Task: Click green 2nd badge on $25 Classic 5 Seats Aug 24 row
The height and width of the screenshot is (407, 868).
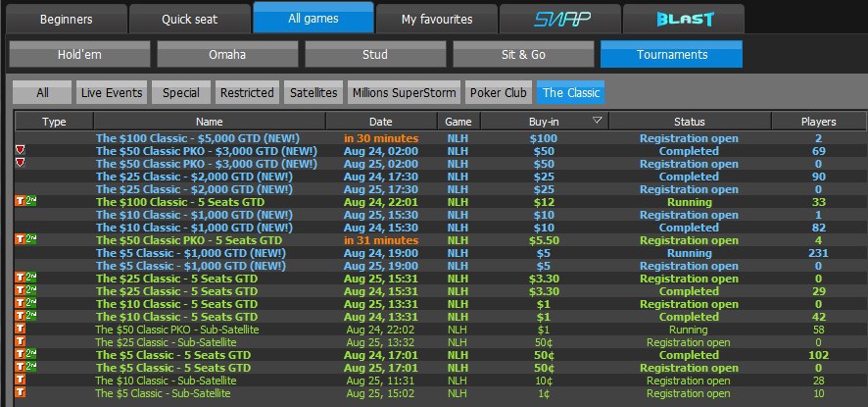Action: click(x=31, y=290)
